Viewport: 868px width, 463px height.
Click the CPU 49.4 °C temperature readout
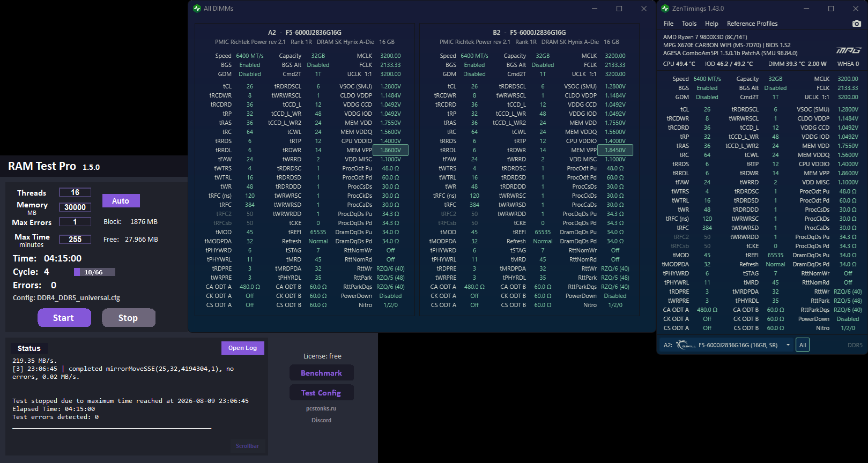point(679,64)
